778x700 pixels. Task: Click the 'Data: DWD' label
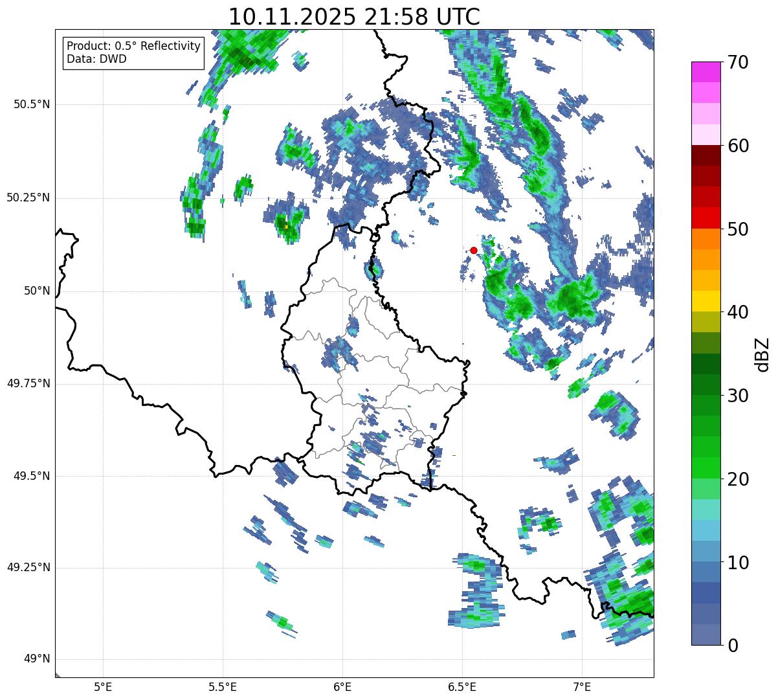coord(97,59)
